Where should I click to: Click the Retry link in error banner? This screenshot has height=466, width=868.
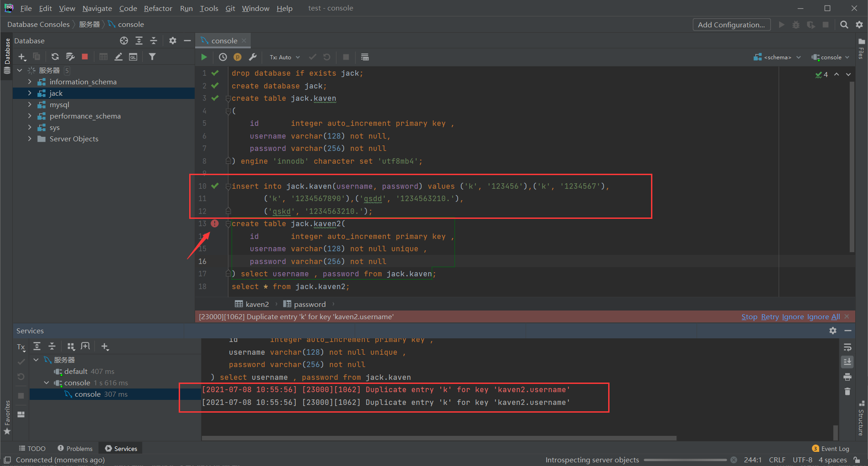pyautogui.click(x=770, y=317)
